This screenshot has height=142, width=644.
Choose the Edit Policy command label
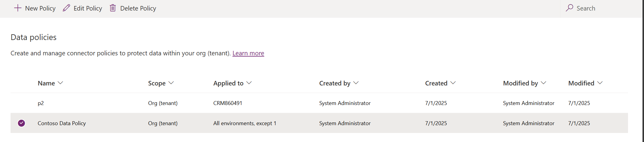coord(88,8)
